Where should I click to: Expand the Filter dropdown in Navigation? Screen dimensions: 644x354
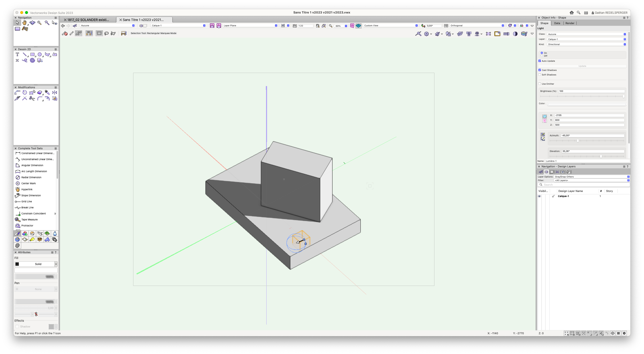[x=628, y=180]
